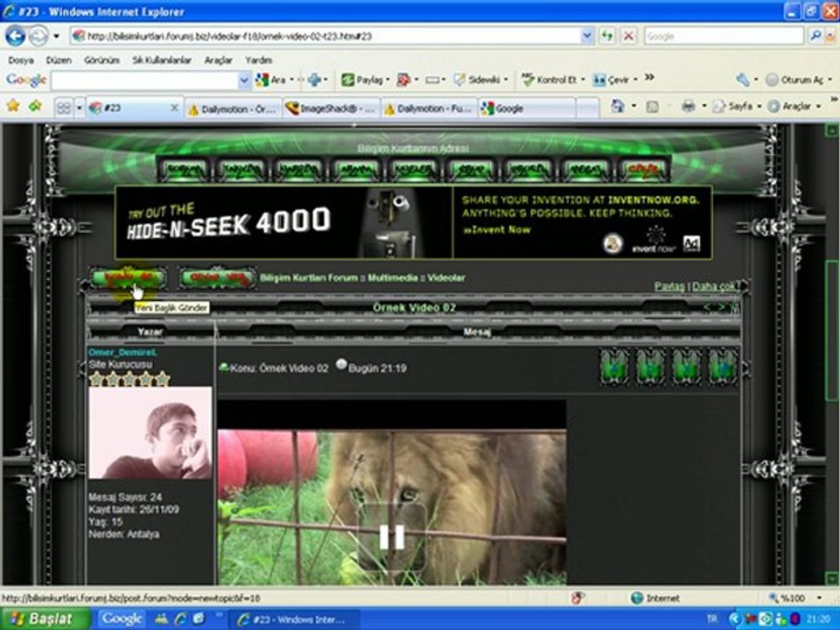The width and height of the screenshot is (840, 630).
Task: Click the Quick Tabs grid icon
Action: [64, 108]
